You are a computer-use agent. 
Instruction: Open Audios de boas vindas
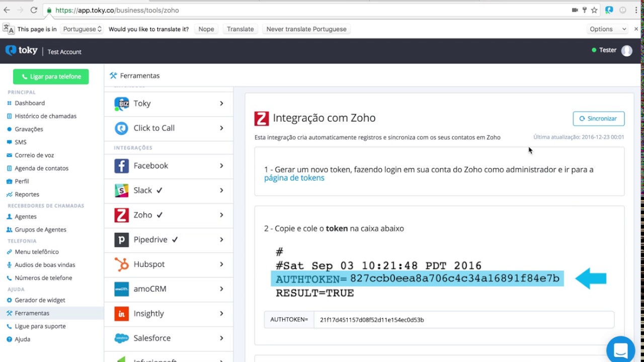tap(45, 265)
